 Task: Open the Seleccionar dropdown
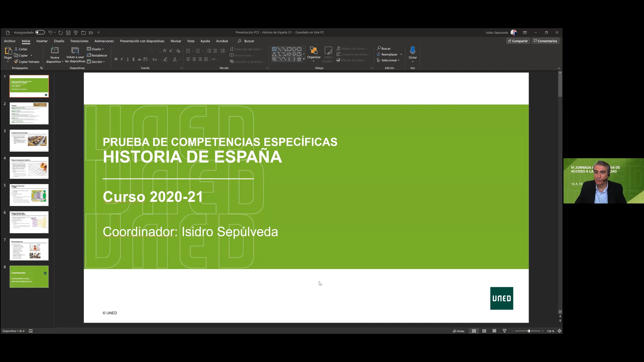coord(388,60)
